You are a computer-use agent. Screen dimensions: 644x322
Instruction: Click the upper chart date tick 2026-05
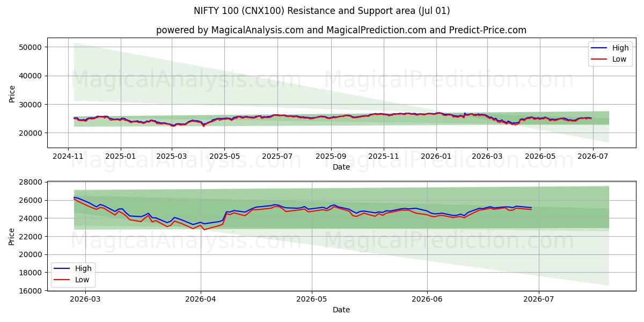(x=539, y=156)
